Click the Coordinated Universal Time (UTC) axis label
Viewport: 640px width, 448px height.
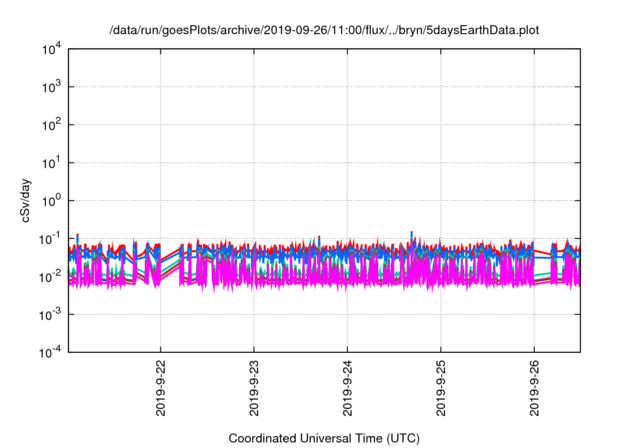pos(324,438)
